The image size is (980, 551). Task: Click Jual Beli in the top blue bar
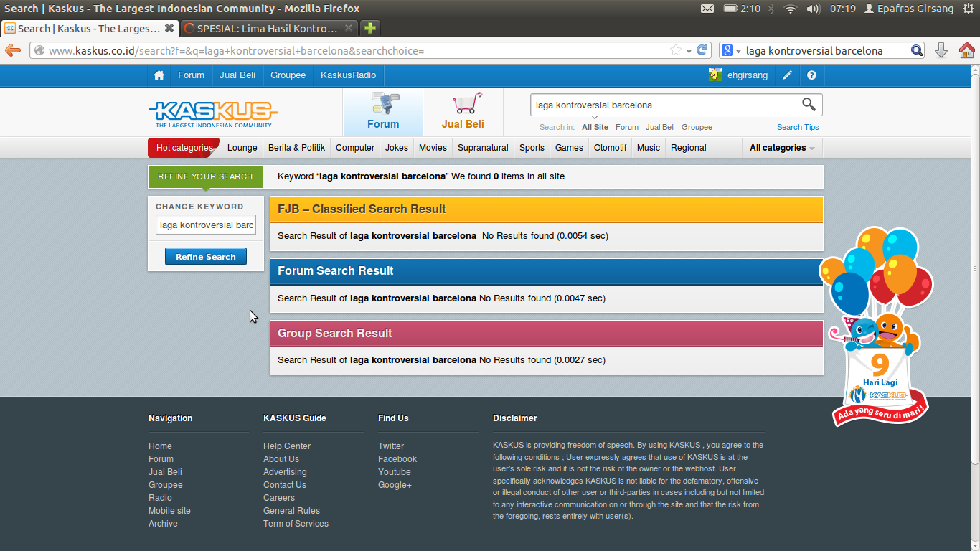(x=237, y=75)
